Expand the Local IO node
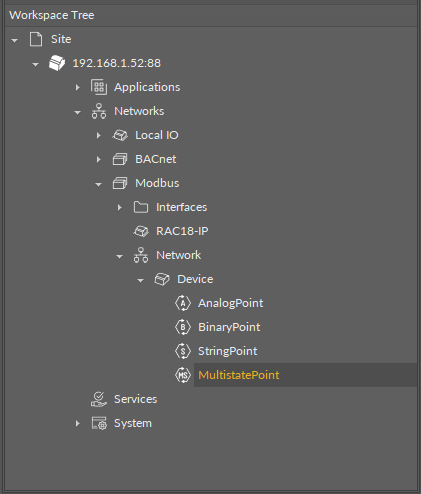The image size is (421, 494). (x=98, y=135)
